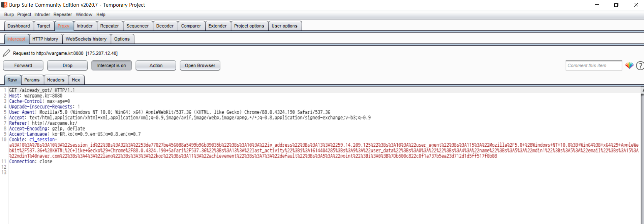Open the WebSockets history sub-tab
Viewport: 644px width, 224px height.
coord(86,39)
